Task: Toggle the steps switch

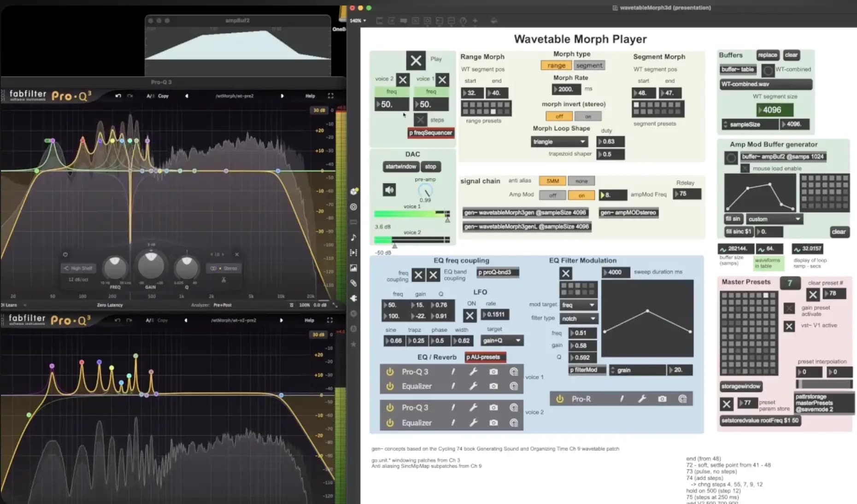Action: coord(420,120)
